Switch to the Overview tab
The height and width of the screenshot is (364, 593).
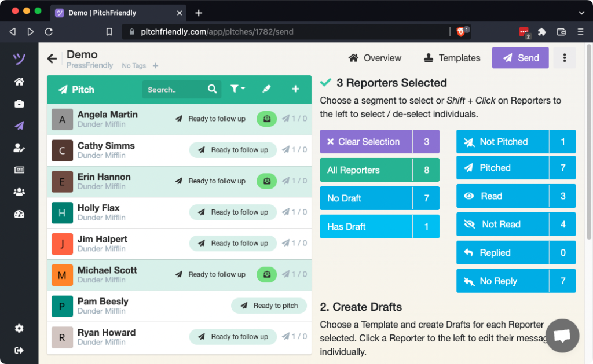point(375,58)
